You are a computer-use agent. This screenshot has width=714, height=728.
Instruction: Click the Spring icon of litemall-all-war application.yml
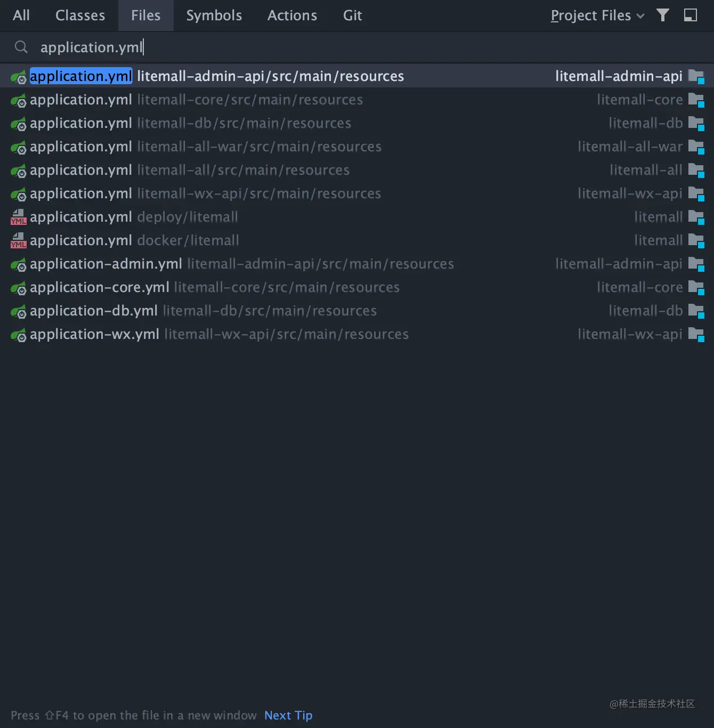click(x=19, y=147)
